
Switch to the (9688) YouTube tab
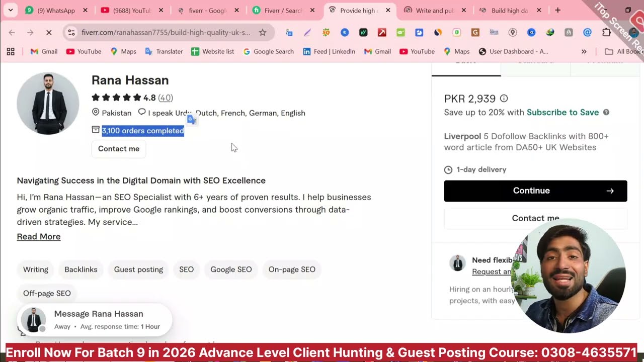pos(132,11)
